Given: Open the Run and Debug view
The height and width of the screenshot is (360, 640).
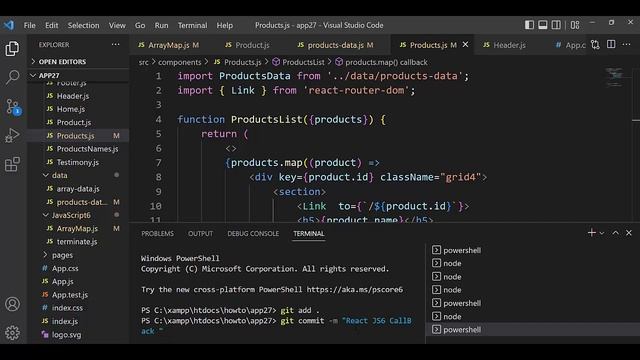Looking at the screenshot, I should point(12,135).
